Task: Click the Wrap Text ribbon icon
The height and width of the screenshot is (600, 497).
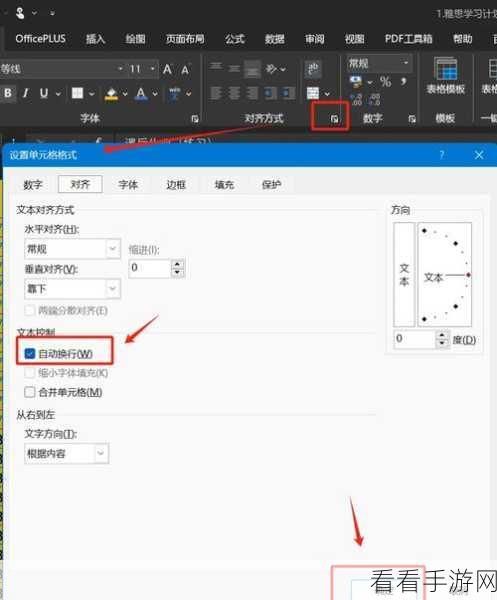Action: click(313, 68)
